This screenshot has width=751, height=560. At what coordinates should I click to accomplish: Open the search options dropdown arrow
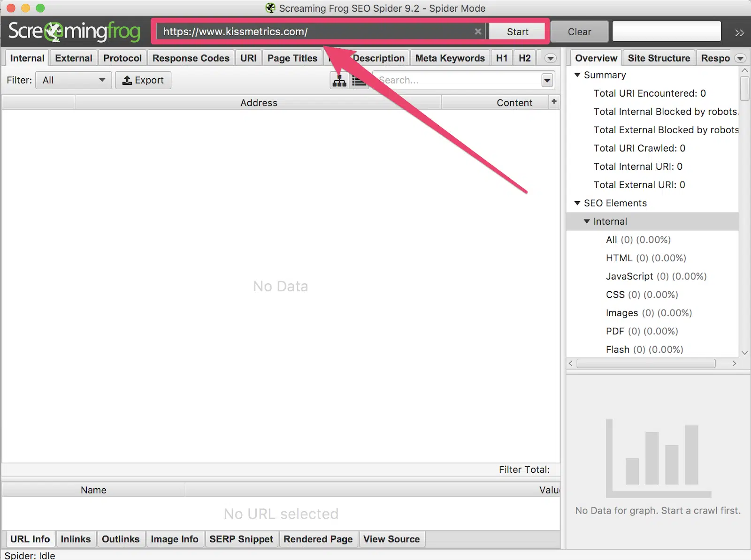pos(547,80)
